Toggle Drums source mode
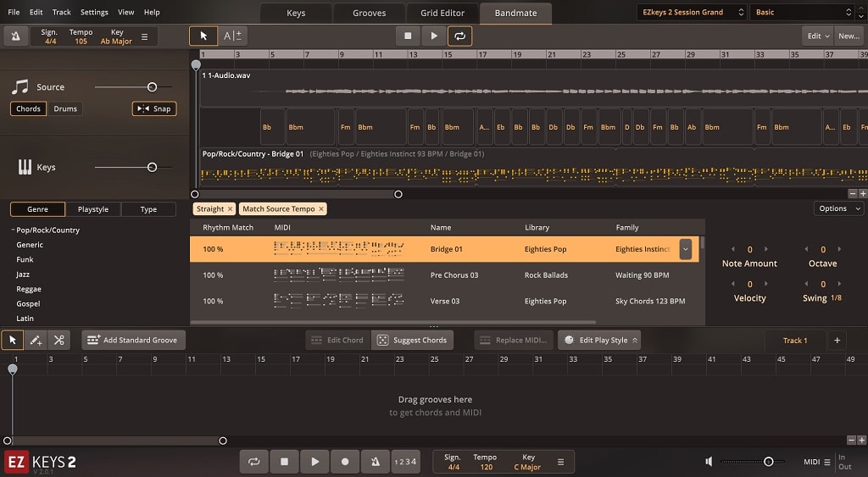The image size is (868, 477). click(x=65, y=109)
